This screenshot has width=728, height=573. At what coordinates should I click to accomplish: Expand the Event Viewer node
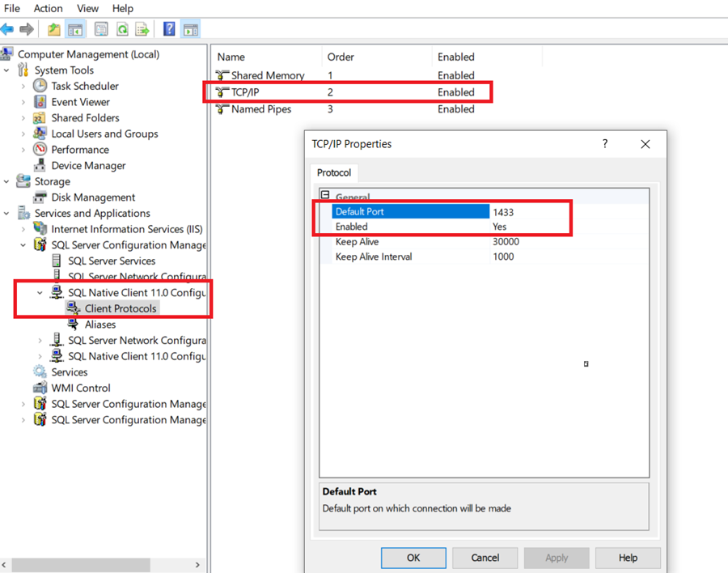coord(23,102)
